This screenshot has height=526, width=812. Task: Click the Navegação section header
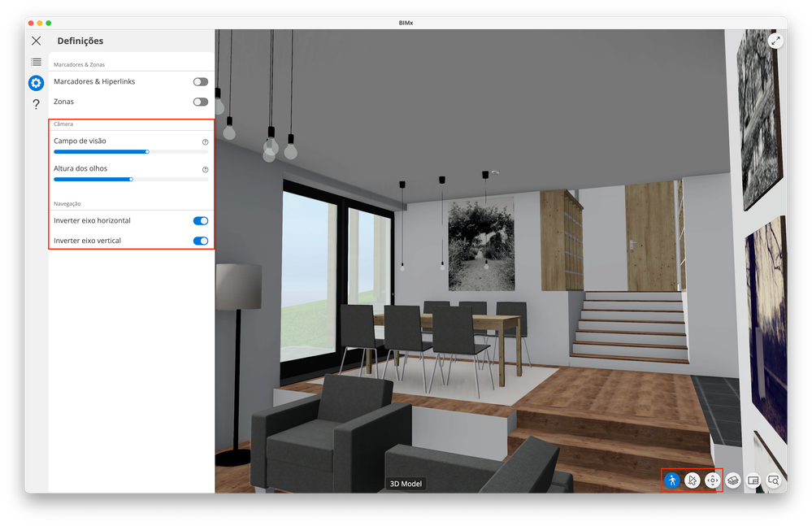pos(67,204)
